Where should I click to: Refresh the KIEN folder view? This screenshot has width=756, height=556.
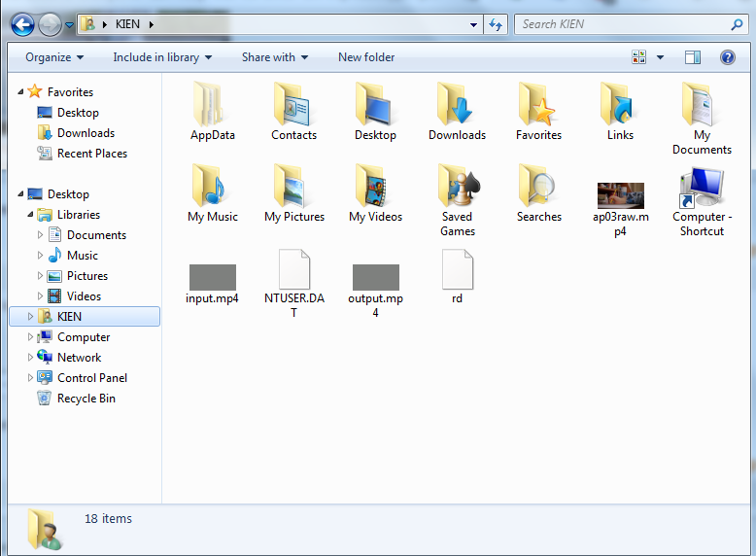(496, 24)
